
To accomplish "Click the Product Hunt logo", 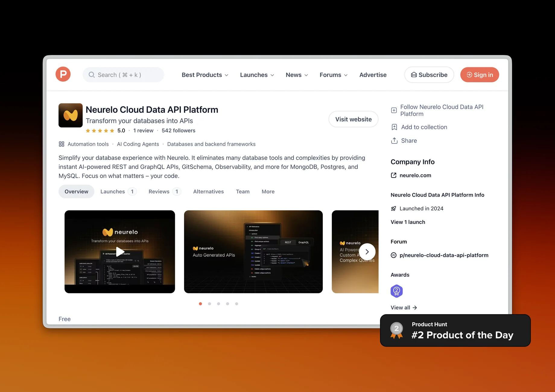I will tap(63, 74).
